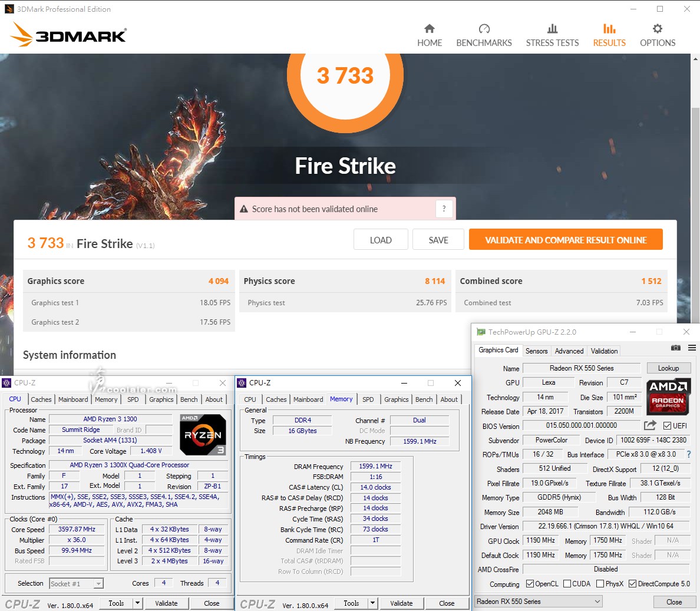This screenshot has height=611, width=700.
Task: Click the Physics score value 8 114
Action: [x=435, y=281]
